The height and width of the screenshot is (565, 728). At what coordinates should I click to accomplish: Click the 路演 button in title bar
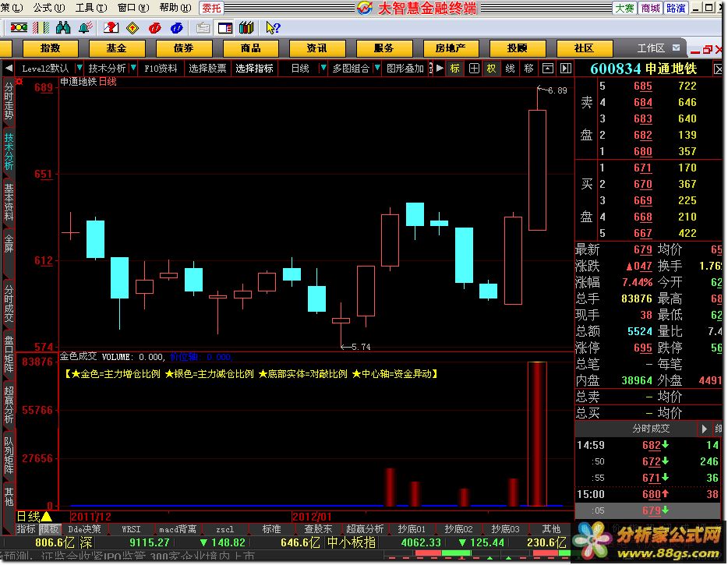tap(676, 8)
